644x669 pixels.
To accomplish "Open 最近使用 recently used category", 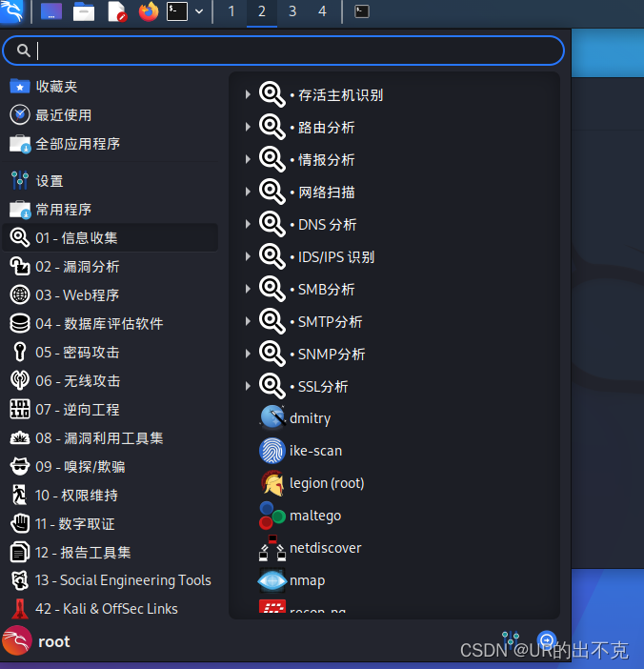I will [x=111, y=115].
